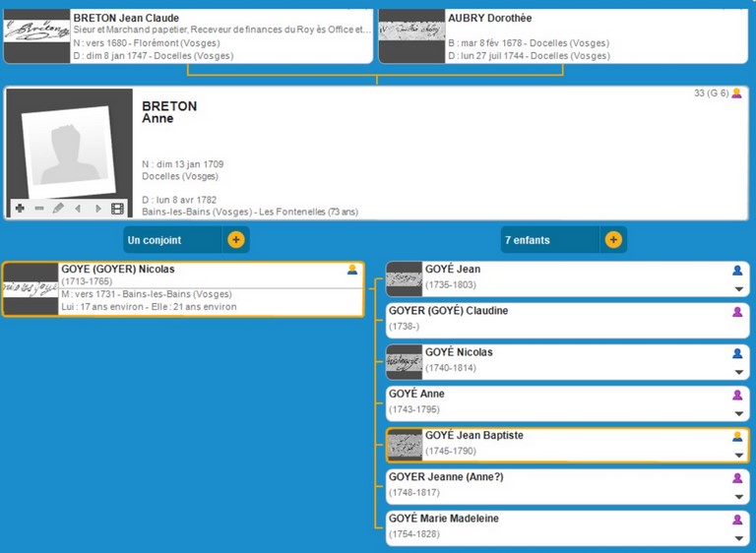Click GOYÉ Jean Baptiste signature thumbnail
Image resolution: width=756 pixels, height=553 pixels.
tap(404, 445)
